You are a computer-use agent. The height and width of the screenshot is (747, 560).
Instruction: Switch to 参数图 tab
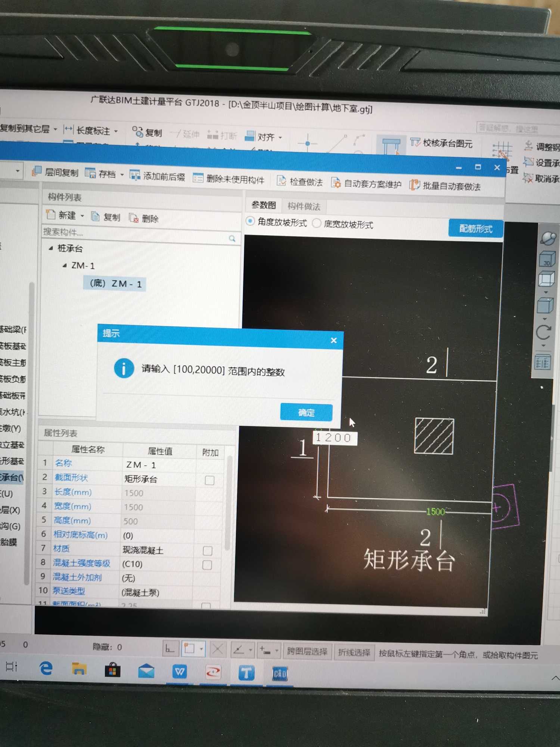(264, 205)
